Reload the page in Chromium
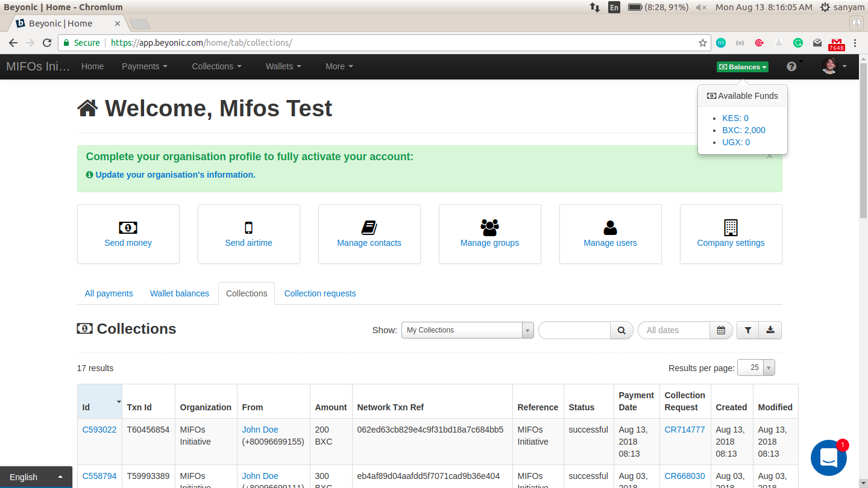The width and height of the screenshot is (868, 488). pos(47,43)
